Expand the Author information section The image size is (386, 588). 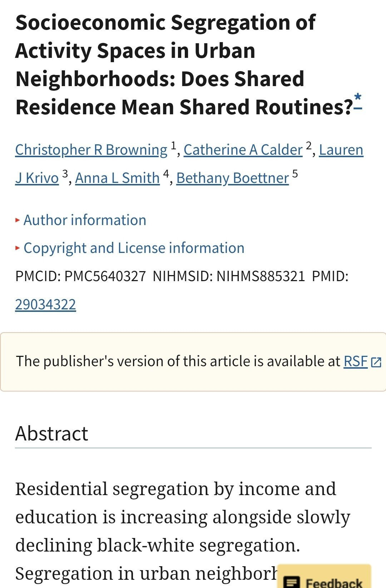85,220
